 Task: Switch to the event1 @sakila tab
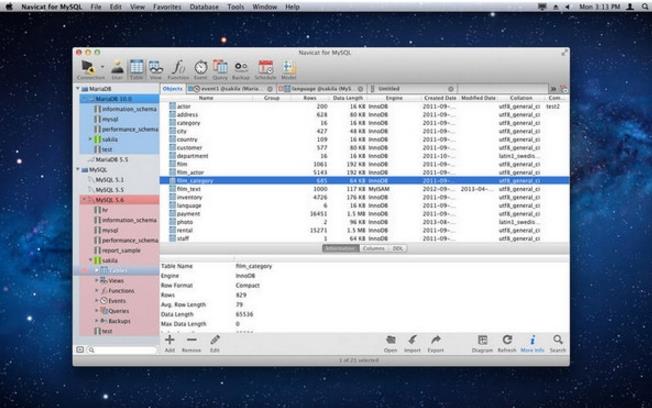230,89
